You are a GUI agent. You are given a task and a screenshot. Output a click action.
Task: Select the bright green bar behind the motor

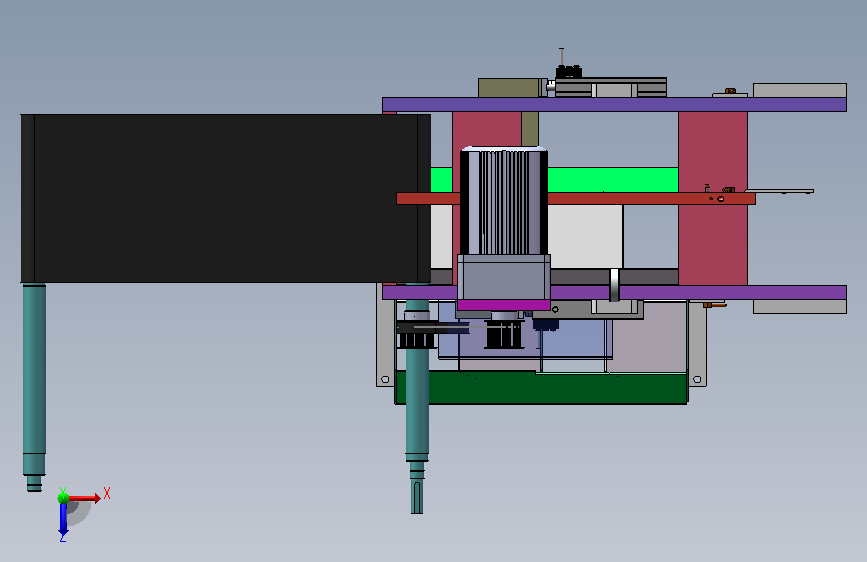[613, 180]
